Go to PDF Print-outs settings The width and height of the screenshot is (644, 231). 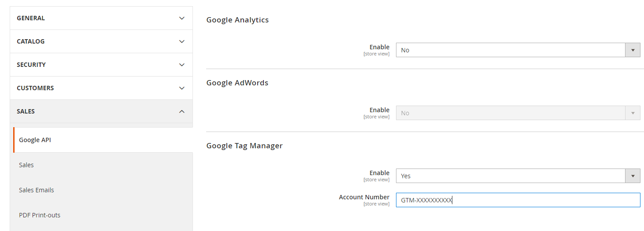tap(40, 215)
